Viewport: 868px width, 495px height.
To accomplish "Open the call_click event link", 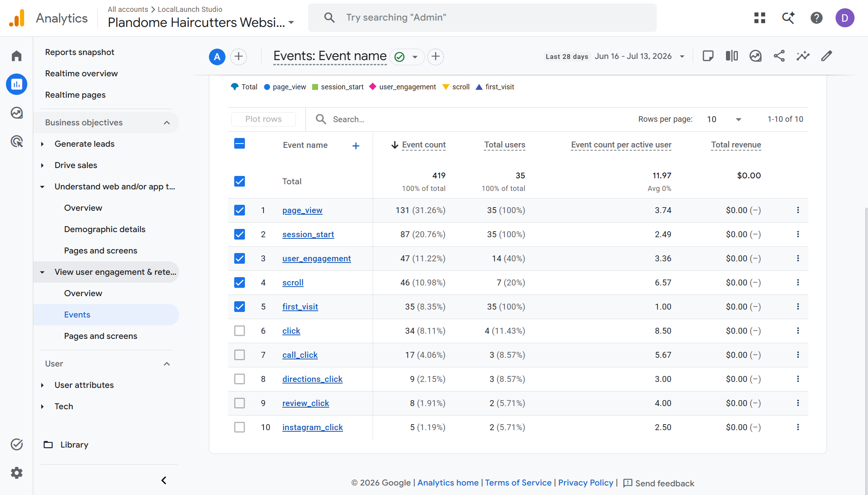I will point(300,355).
